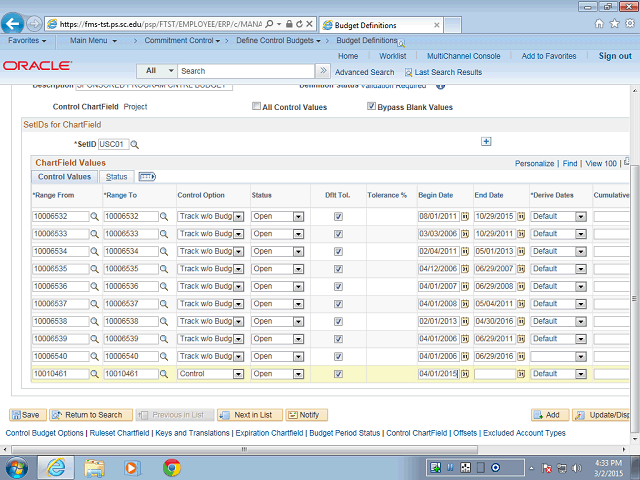The width and height of the screenshot is (640, 480).
Task: Go back with browser back arrow
Action: click(15, 22)
